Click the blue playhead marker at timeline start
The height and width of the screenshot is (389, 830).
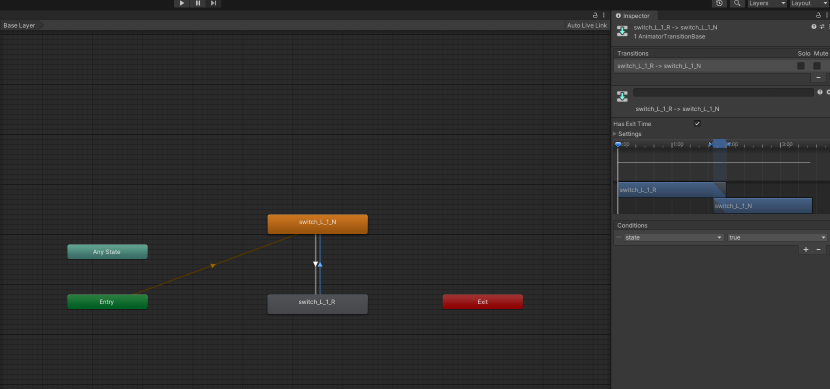pyautogui.click(x=618, y=144)
